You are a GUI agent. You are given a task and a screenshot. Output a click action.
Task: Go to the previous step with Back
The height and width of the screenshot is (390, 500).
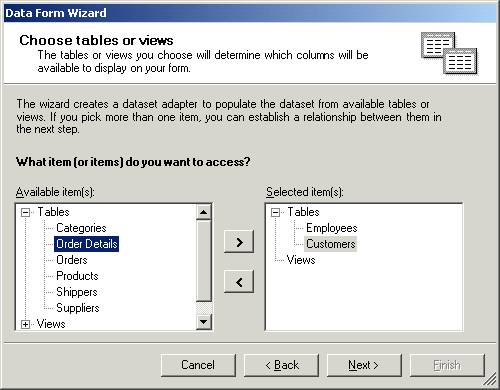point(282,365)
